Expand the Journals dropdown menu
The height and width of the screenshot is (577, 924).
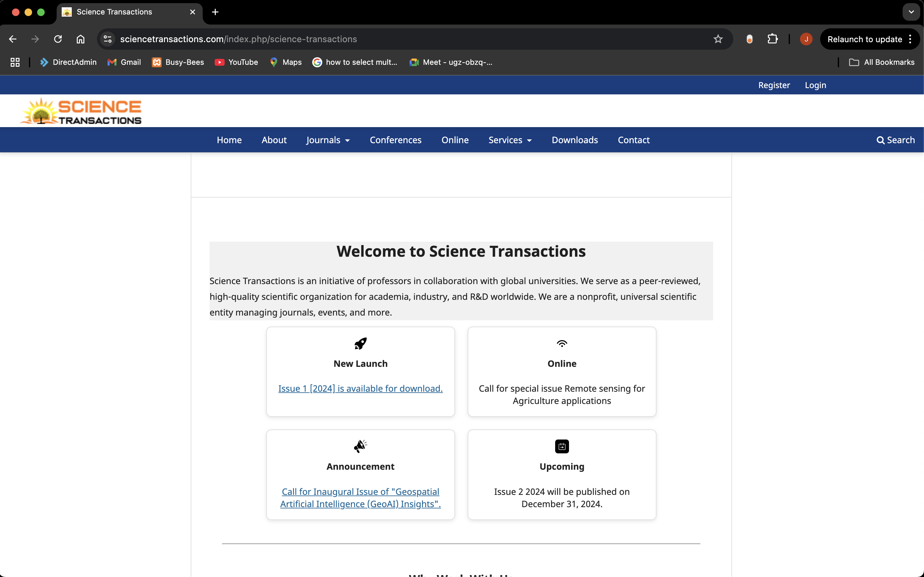(x=328, y=140)
